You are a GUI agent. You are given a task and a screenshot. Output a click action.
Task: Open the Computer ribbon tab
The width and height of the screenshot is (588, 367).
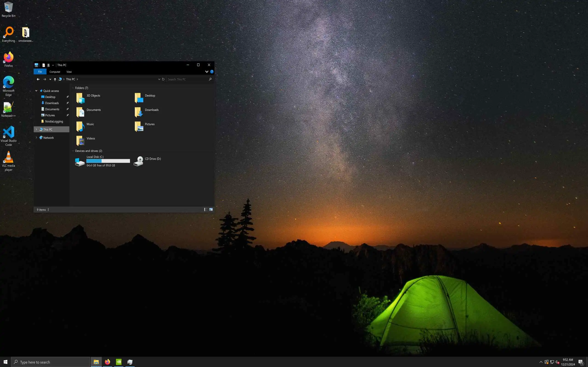coord(55,72)
